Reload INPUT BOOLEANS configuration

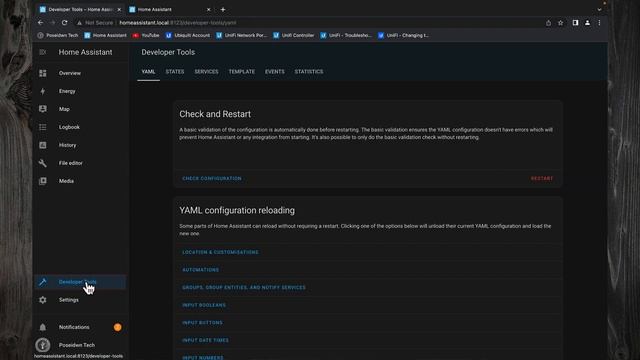click(x=204, y=305)
